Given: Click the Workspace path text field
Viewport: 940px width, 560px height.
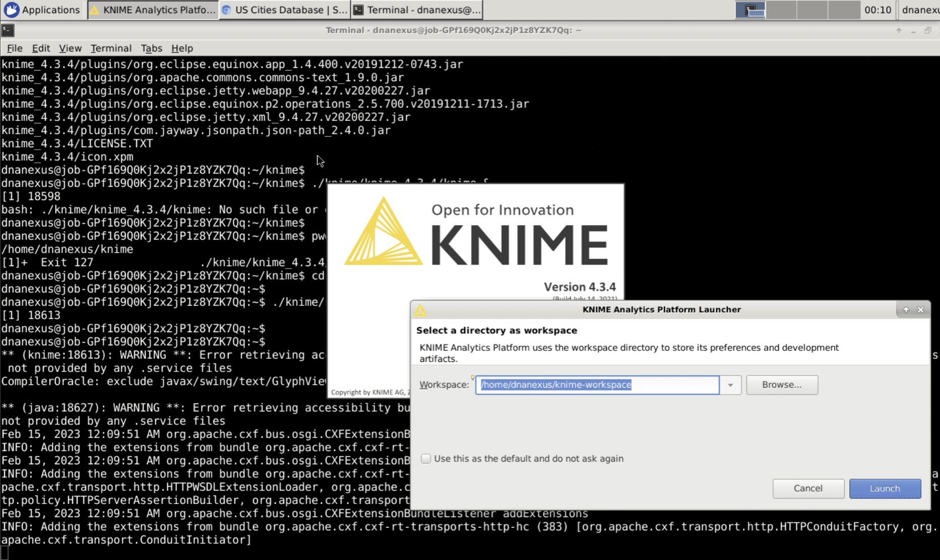Looking at the screenshot, I should [x=597, y=385].
